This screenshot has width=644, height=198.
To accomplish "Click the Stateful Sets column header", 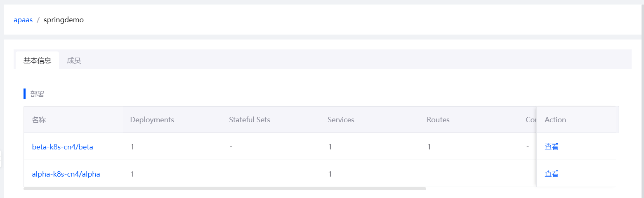I will point(250,120).
